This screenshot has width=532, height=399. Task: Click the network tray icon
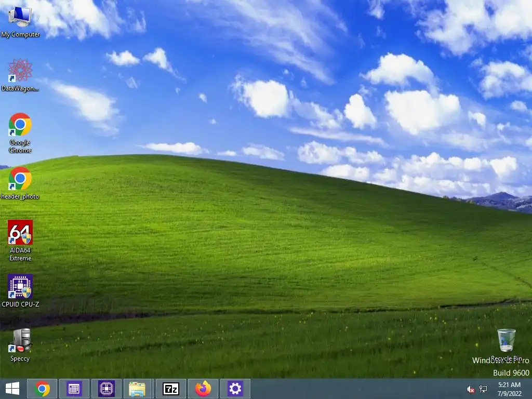pos(483,389)
